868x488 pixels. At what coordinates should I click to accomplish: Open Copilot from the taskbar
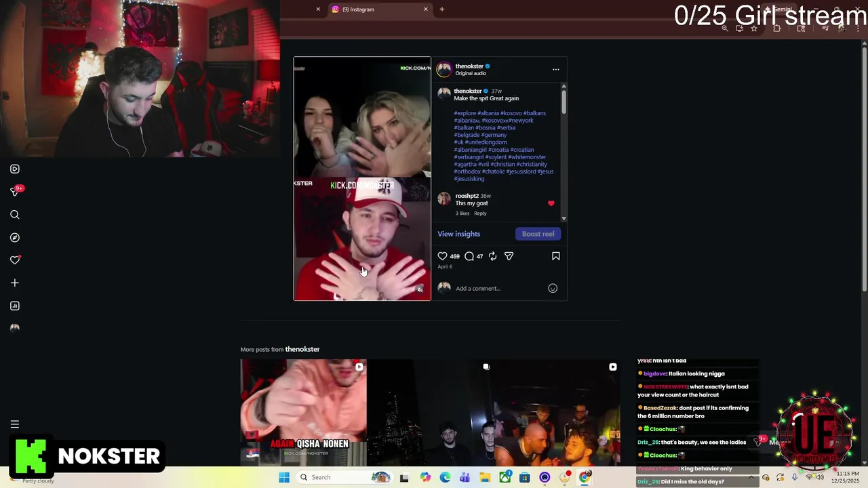click(425, 477)
